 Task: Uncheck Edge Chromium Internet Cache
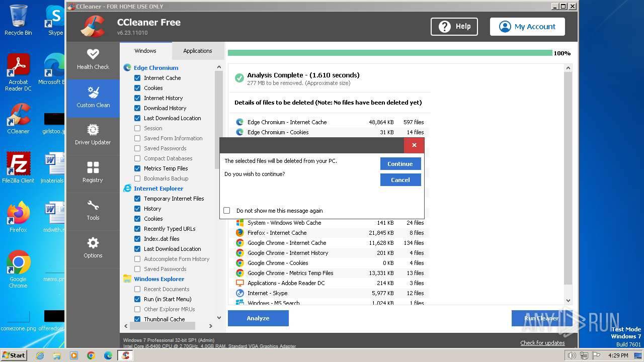137,78
